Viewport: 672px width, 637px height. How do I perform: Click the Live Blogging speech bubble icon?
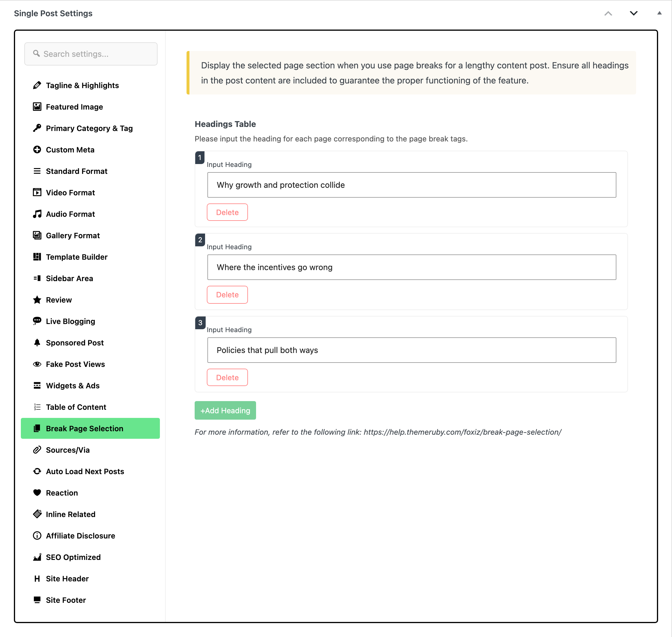(37, 321)
